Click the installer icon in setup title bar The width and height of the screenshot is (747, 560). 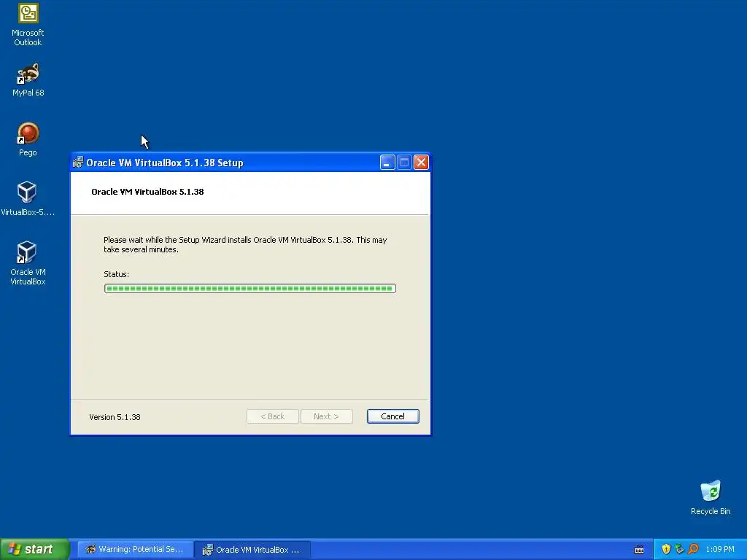coord(78,163)
